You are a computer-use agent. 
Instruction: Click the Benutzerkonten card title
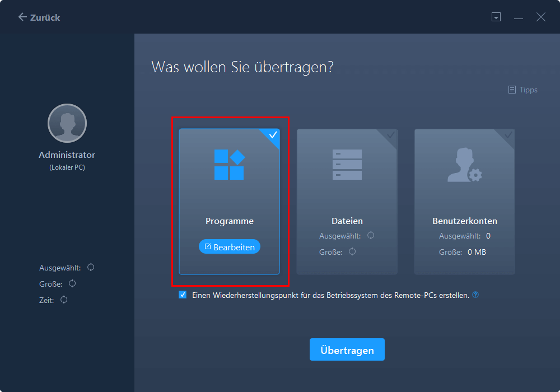coord(465,221)
